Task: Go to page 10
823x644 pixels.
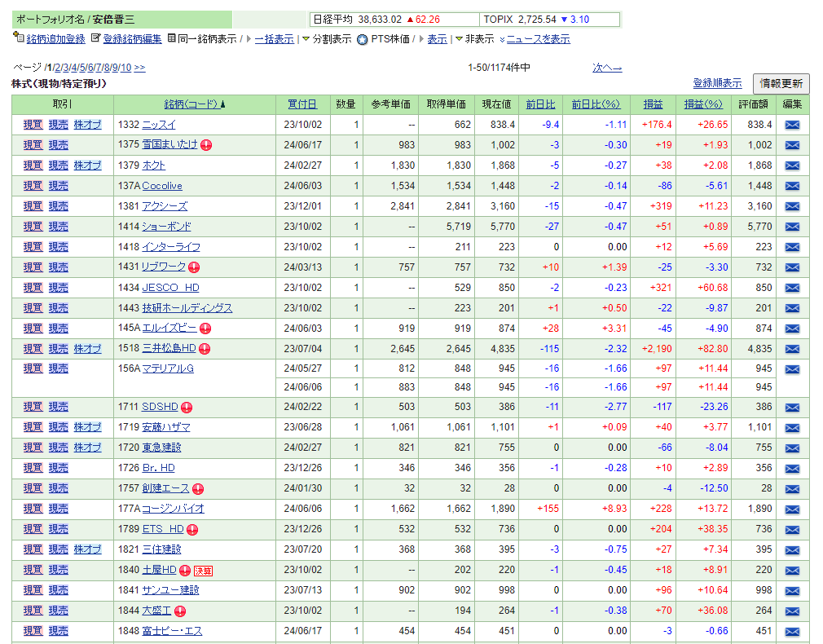Action: [x=125, y=68]
